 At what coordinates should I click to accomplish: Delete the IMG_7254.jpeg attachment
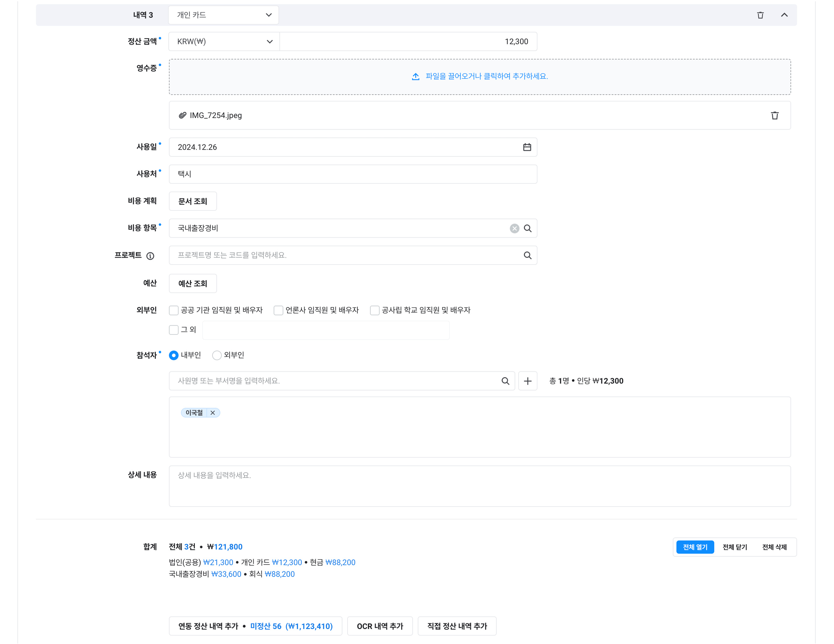tap(774, 115)
